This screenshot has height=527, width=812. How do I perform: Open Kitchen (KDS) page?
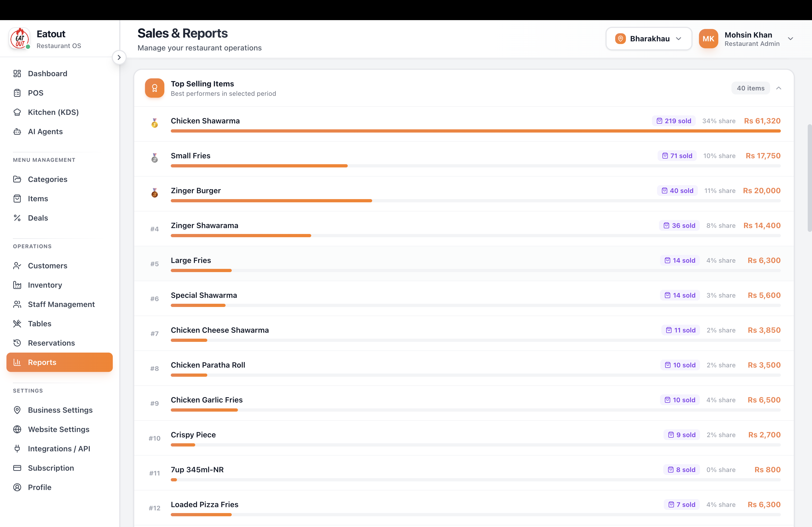point(59,112)
